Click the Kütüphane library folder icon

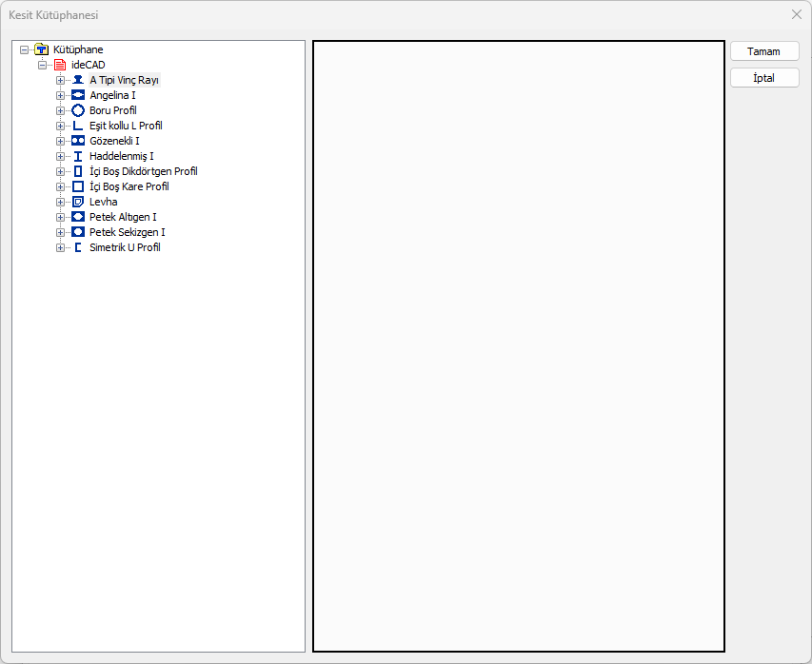tap(42, 49)
